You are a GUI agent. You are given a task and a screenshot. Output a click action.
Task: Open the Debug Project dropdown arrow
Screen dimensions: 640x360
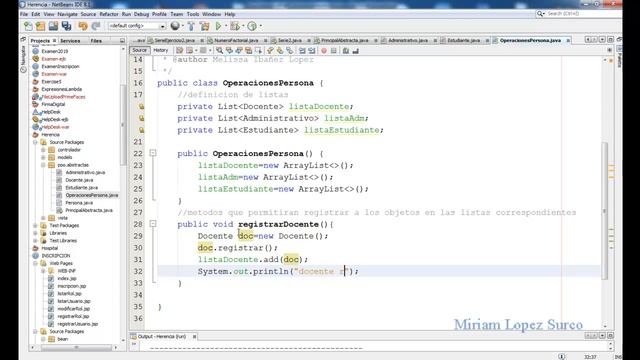click(243, 26)
